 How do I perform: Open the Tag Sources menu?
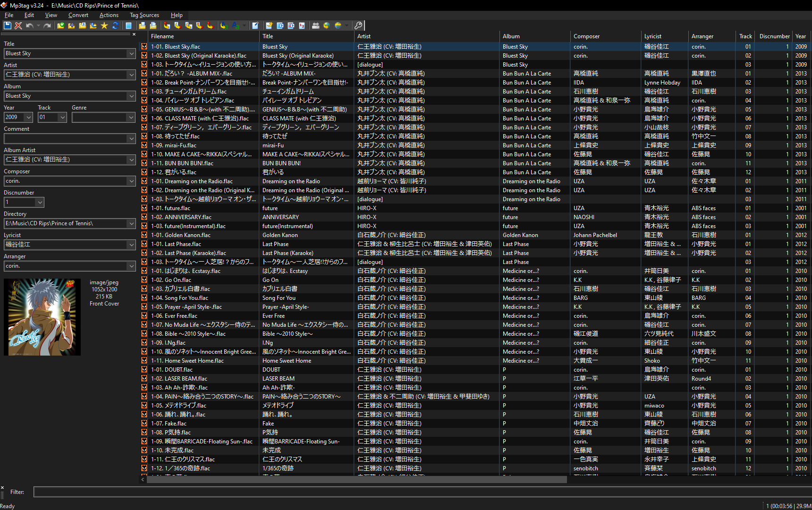point(144,15)
